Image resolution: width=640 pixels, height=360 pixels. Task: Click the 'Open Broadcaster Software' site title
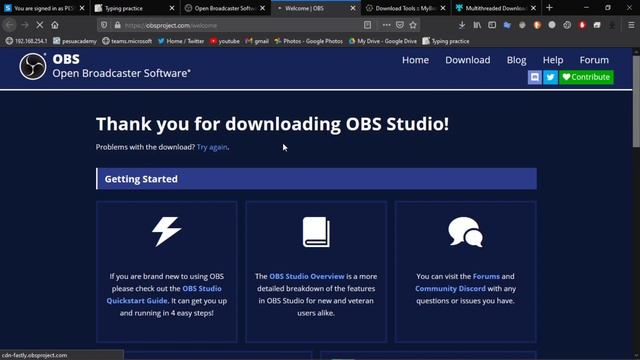(x=121, y=73)
